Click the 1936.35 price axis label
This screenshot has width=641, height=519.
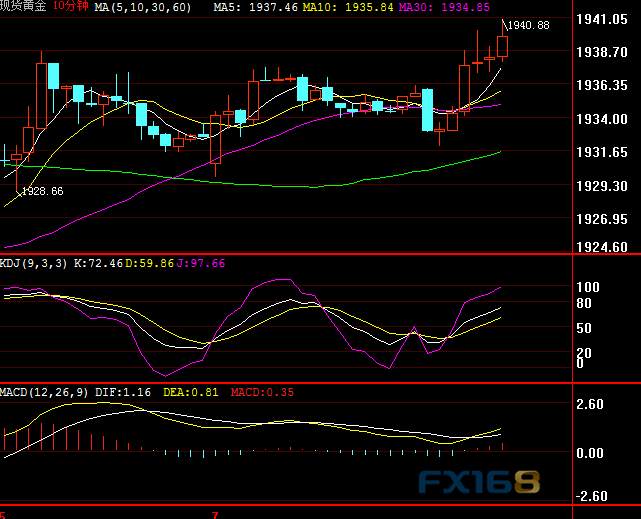point(601,85)
